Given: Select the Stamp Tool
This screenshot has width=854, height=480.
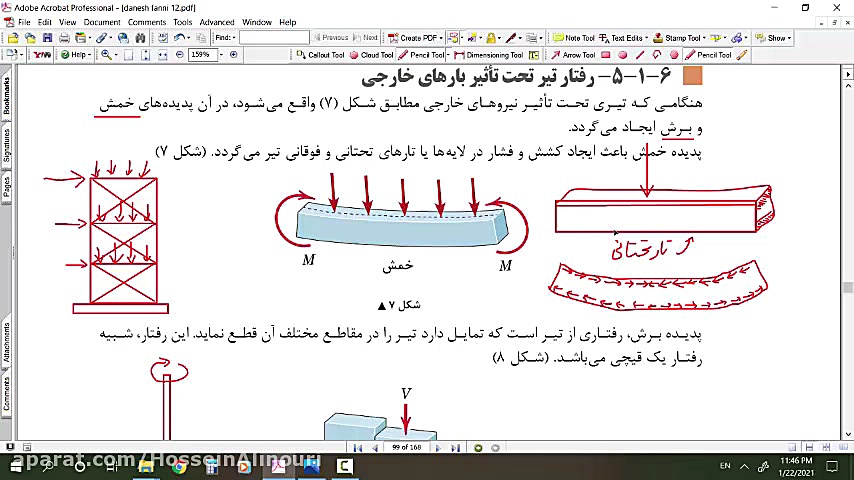Looking at the screenshot, I should [x=676, y=38].
